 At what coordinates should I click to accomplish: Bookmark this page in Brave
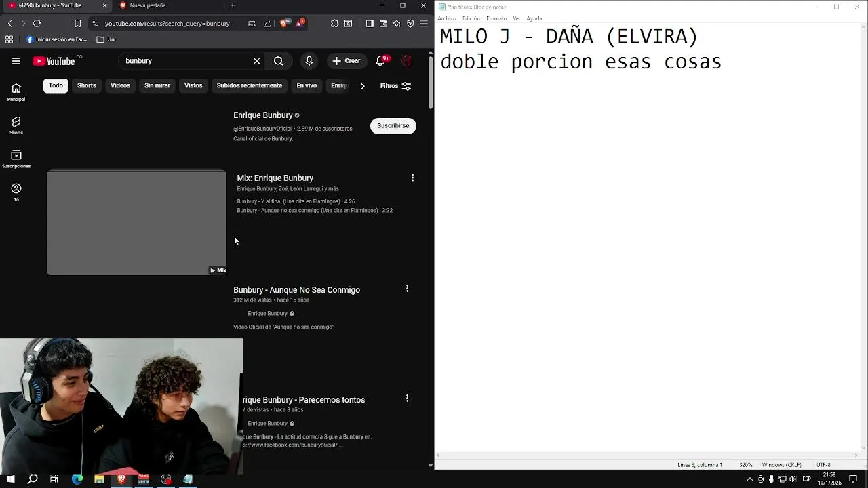tap(77, 23)
